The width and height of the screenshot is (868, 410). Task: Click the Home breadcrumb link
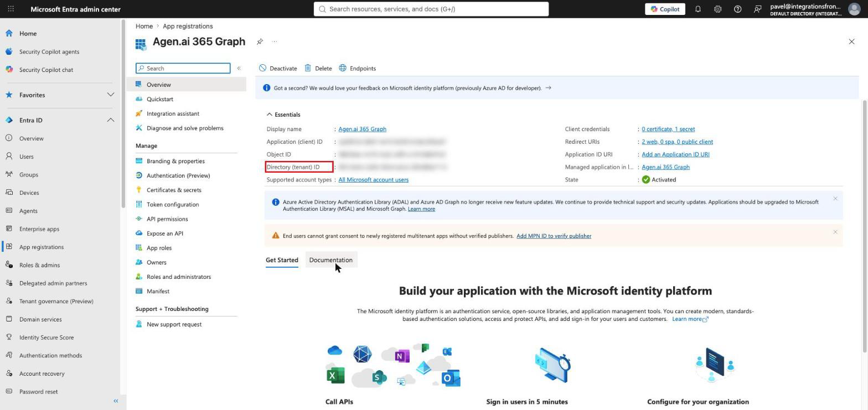pos(144,26)
